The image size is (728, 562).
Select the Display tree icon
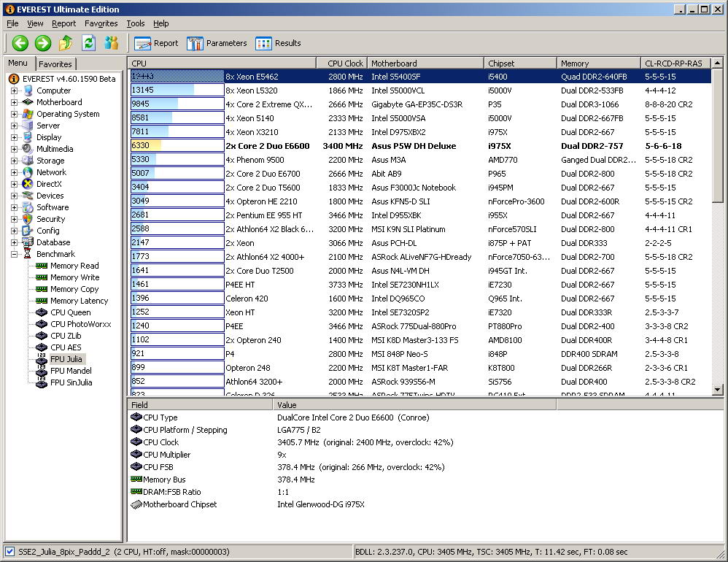click(x=28, y=137)
